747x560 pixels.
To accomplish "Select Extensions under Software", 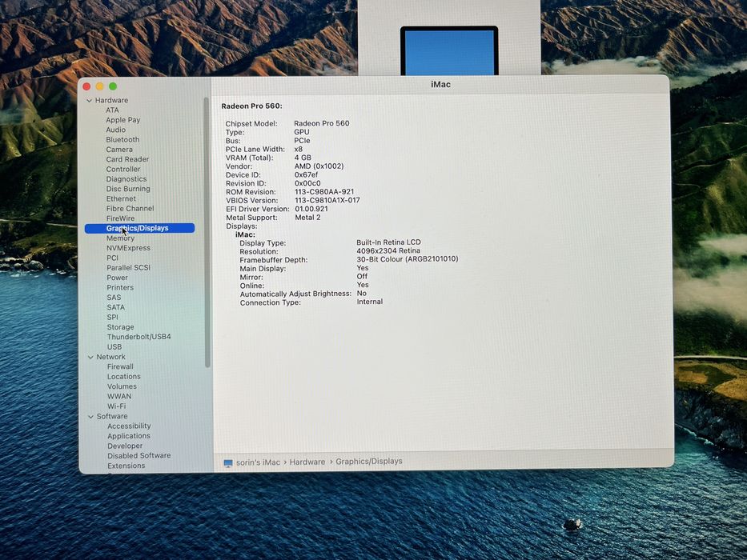I will (127, 466).
